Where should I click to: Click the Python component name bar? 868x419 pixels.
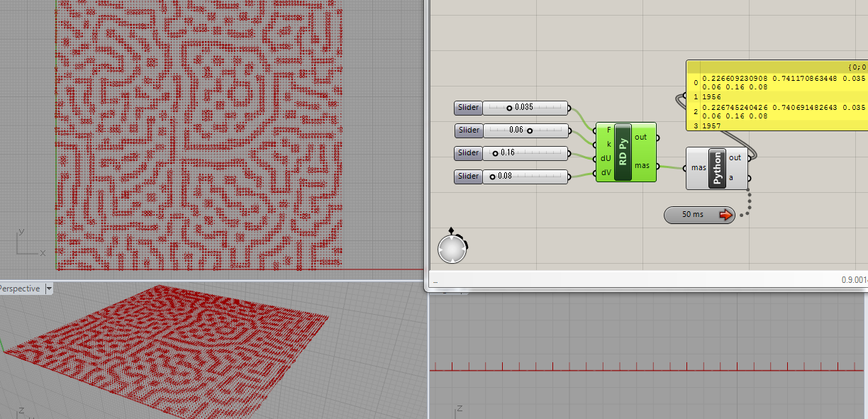coord(717,168)
